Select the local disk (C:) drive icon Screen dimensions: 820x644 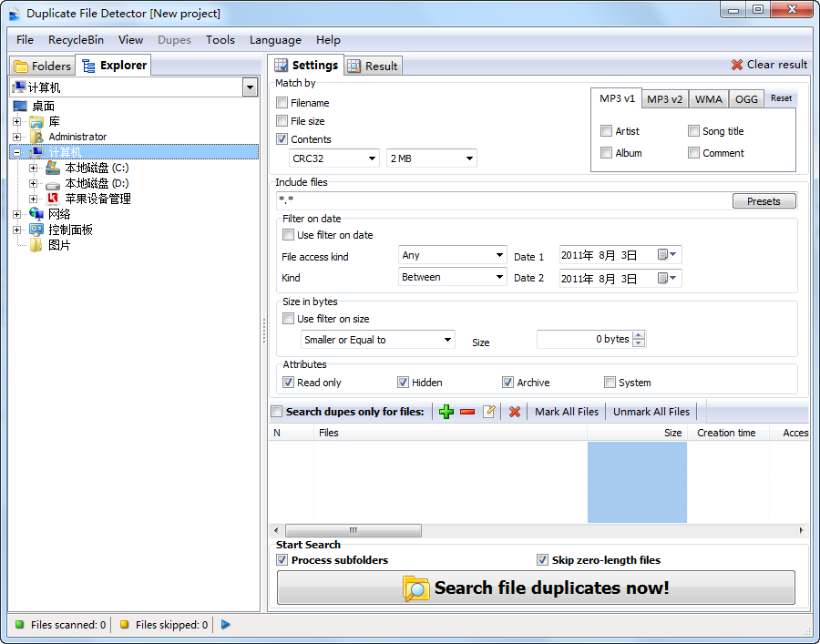(x=53, y=168)
